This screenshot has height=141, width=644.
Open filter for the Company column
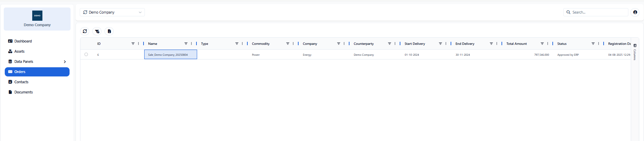point(339,43)
